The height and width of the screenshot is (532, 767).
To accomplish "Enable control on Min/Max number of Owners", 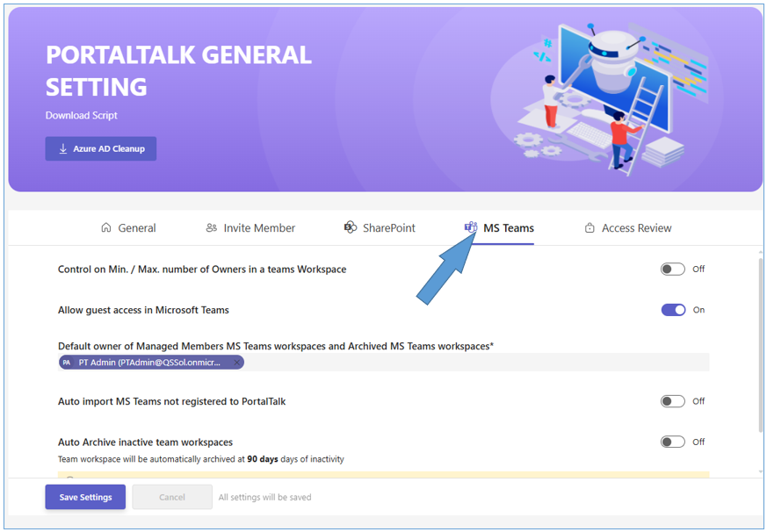I will coord(672,270).
